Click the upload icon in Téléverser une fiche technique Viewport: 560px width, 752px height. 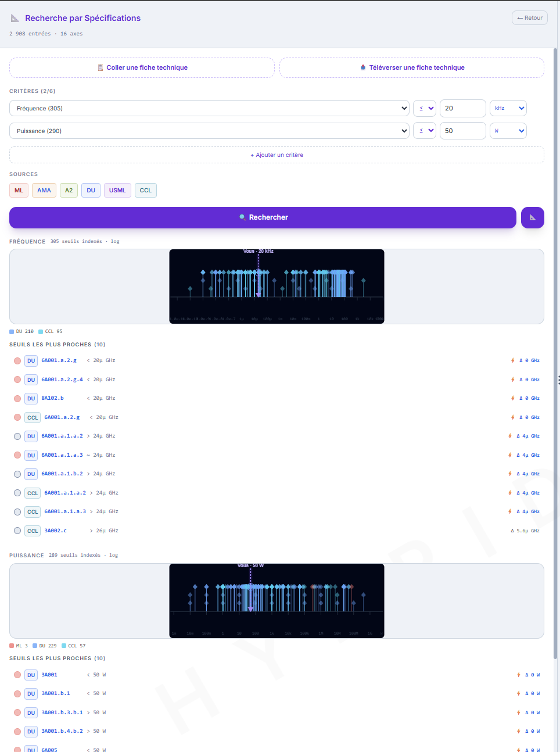click(363, 67)
